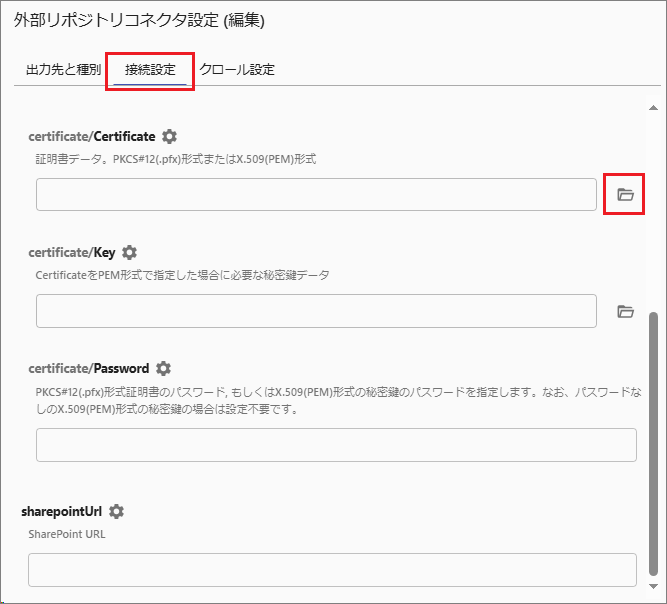Click into the certificate/Key text box
This screenshot has width=667, height=604.
pyautogui.click(x=316, y=311)
